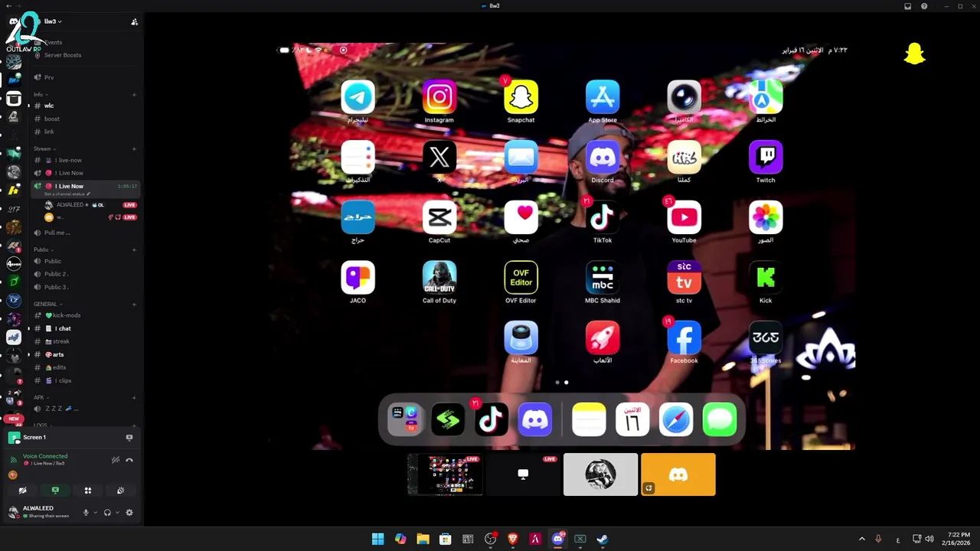Toggle screen sharing button

click(x=55, y=491)
